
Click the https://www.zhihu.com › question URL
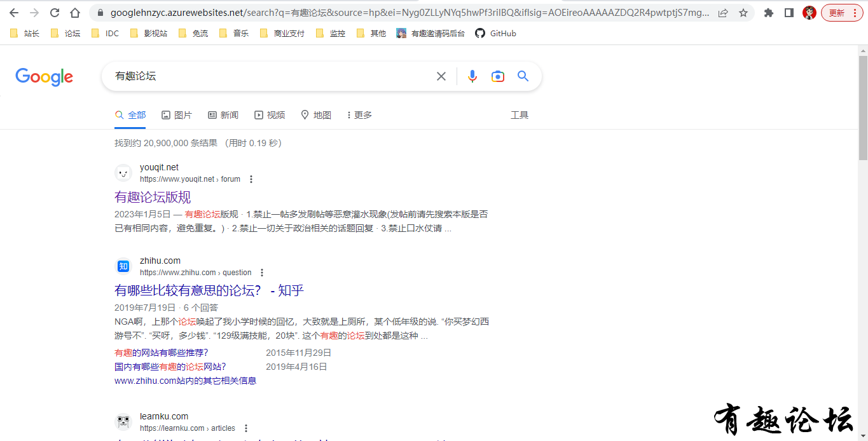click(x=196, y=273)
